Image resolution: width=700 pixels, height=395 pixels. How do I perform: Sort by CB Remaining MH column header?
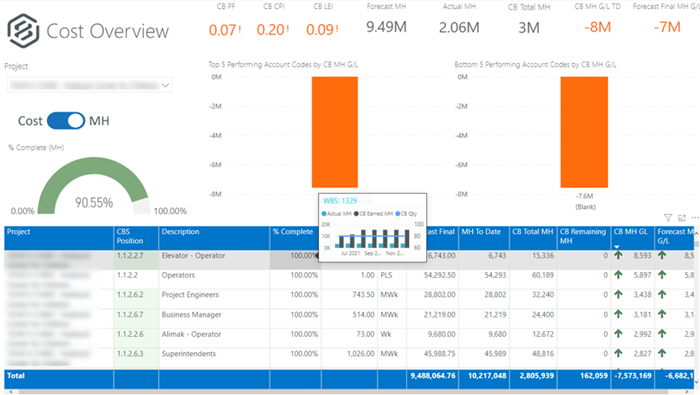pos(584,238)
